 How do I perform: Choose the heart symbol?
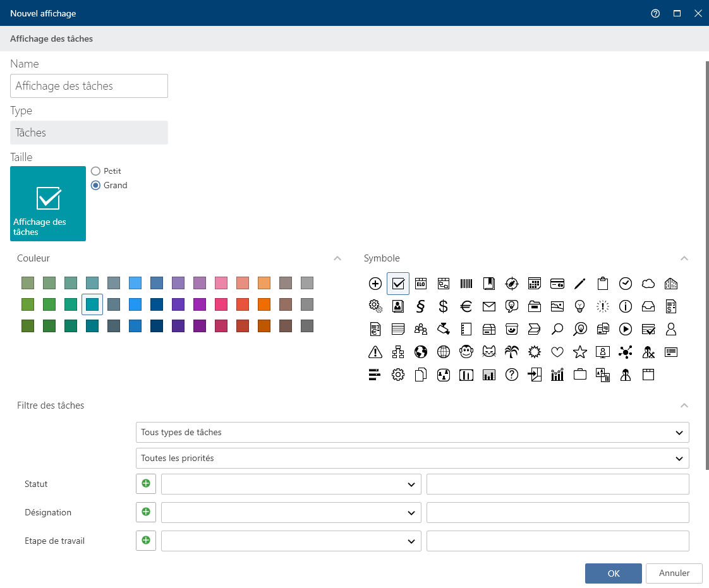[557, 352]
